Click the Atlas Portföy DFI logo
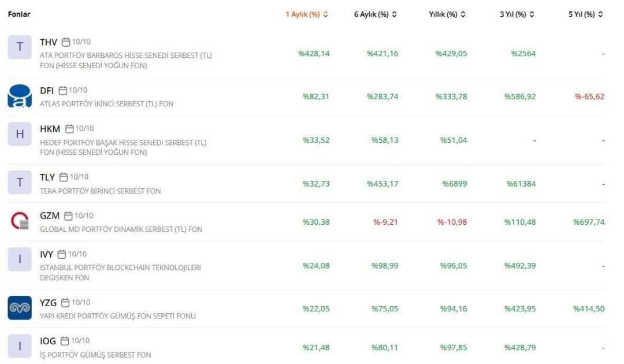 point(20,96)
